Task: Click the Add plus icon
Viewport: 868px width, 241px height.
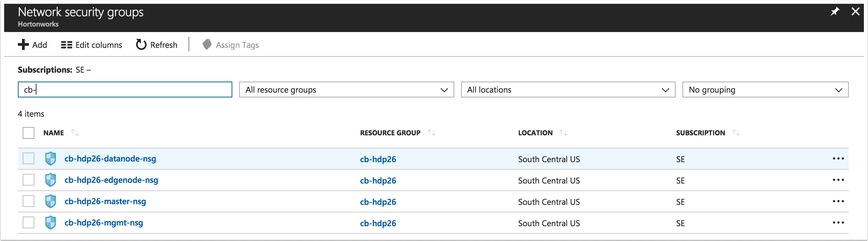Action: click(x=23, y=45)
